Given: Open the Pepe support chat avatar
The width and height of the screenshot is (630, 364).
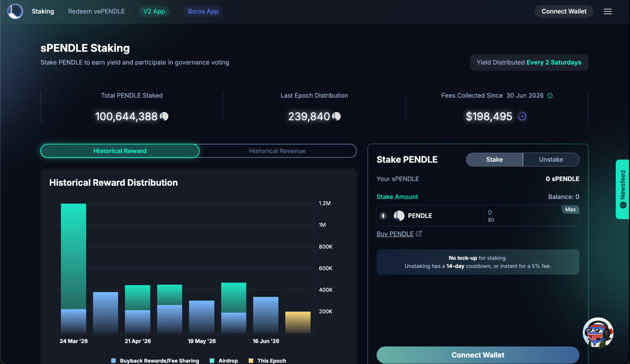Looking at the screenshot, I should 598,333.
